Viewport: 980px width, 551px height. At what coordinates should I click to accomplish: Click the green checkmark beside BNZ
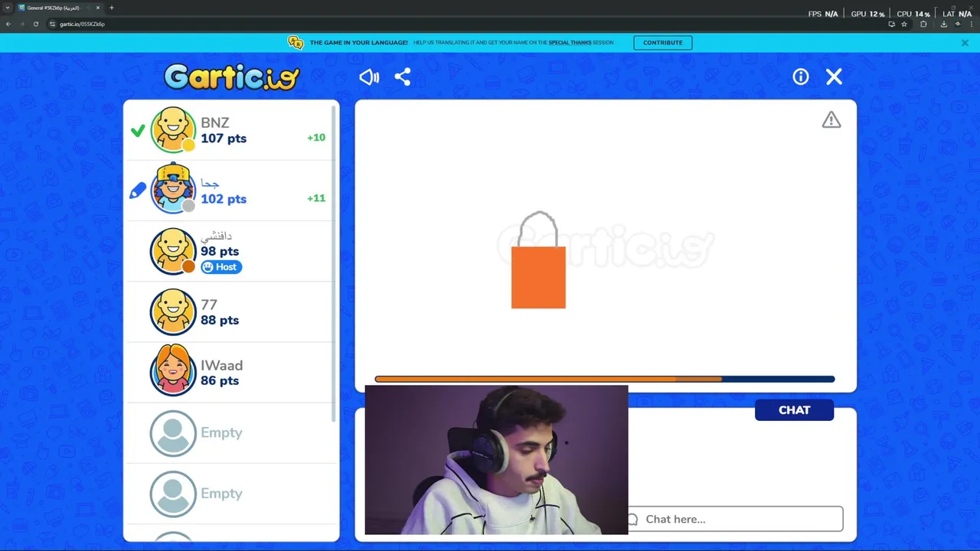(138, 131)
